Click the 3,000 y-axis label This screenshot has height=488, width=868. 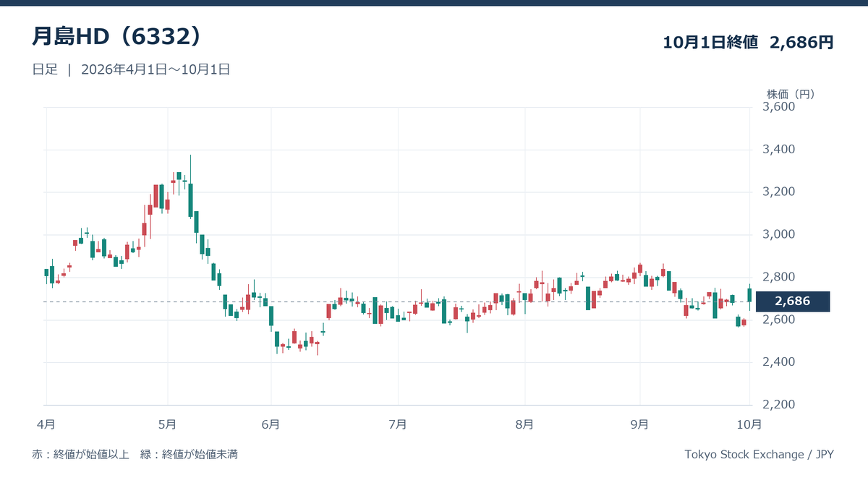click(778, 234)
